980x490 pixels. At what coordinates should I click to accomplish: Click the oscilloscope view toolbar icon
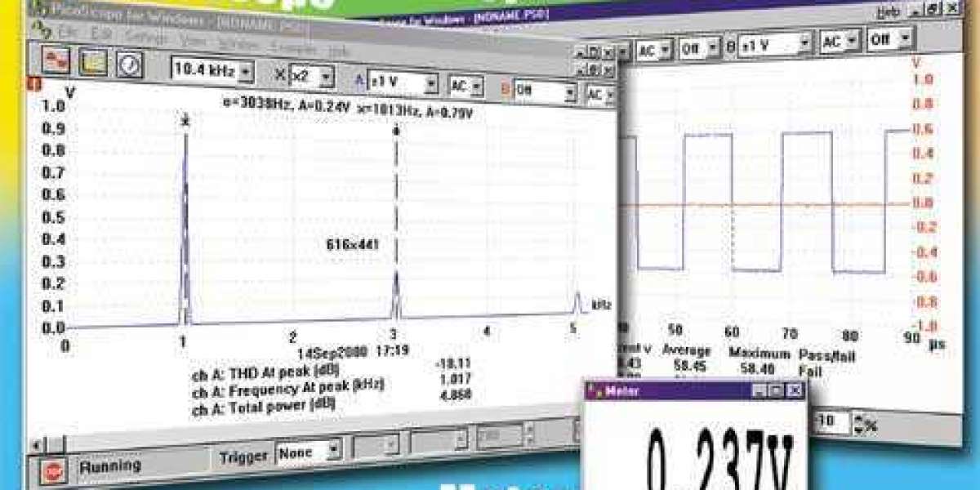56,61
